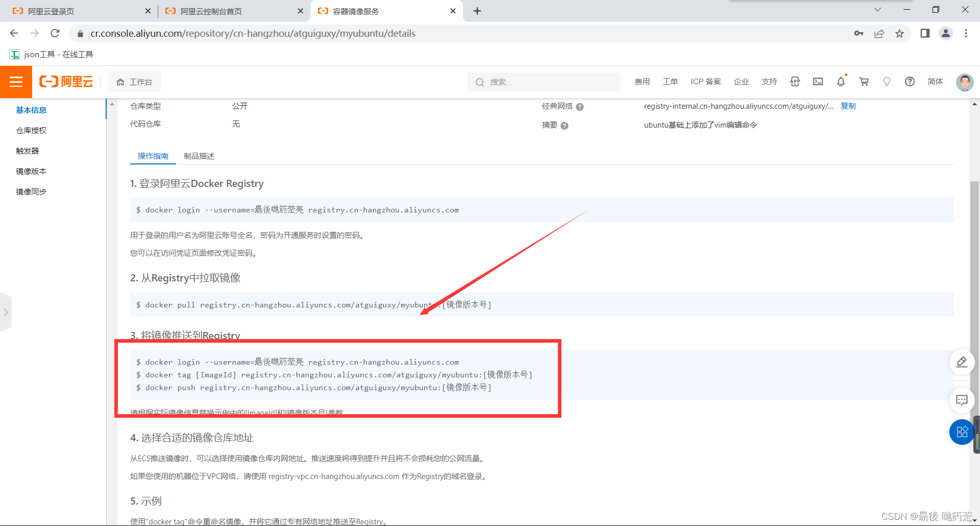
Task: Open the floating feedback chat button
Action: [x=962, y=400]
